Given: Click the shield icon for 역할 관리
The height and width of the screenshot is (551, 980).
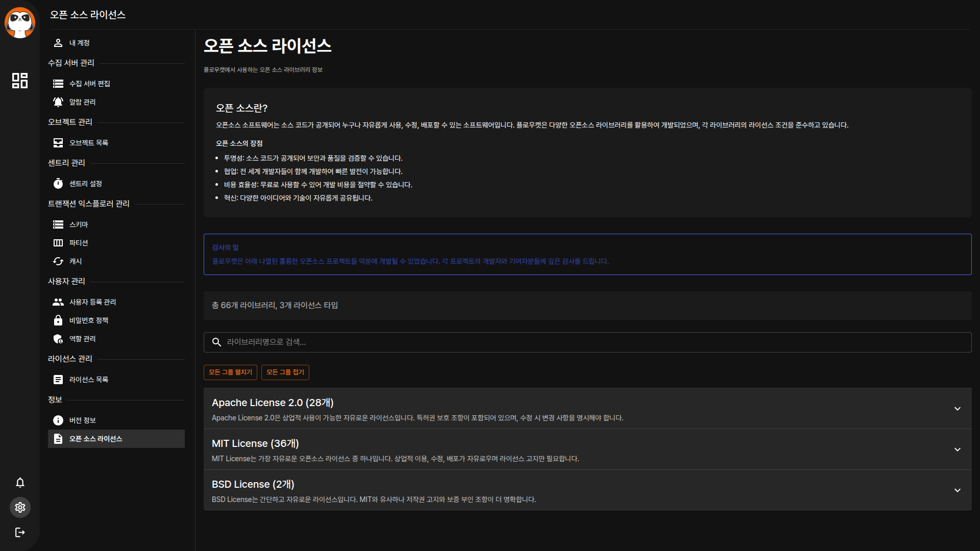Looking at the screenshot, I should (58, 339).
